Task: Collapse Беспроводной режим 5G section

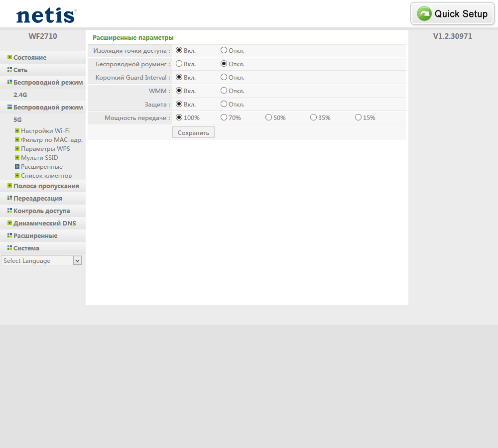Action: pos(48,113)
